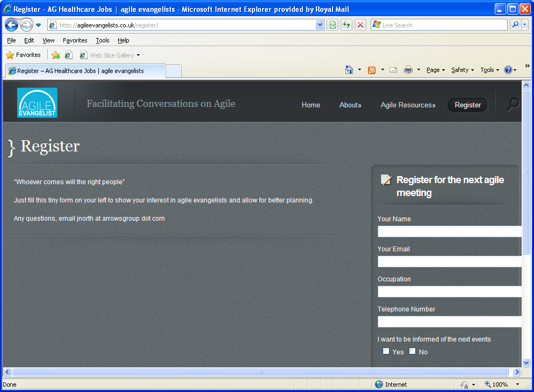Click the horizontal scrollbar left arrow
Viewport: 534px width, 392px height.
click(x=7, y=372)
